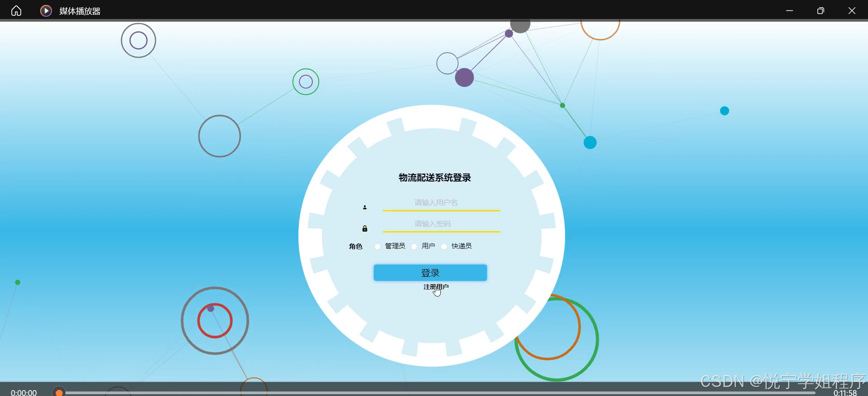This screenshot has height=396, width=868.
Task: Restore down the media player window
Action: [821, 10]
